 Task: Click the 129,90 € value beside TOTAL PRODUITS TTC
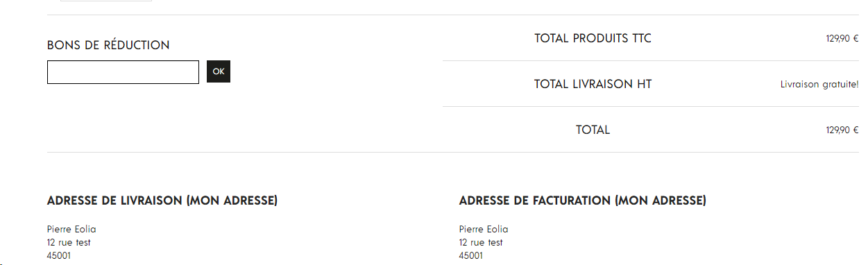pos(842,39)
